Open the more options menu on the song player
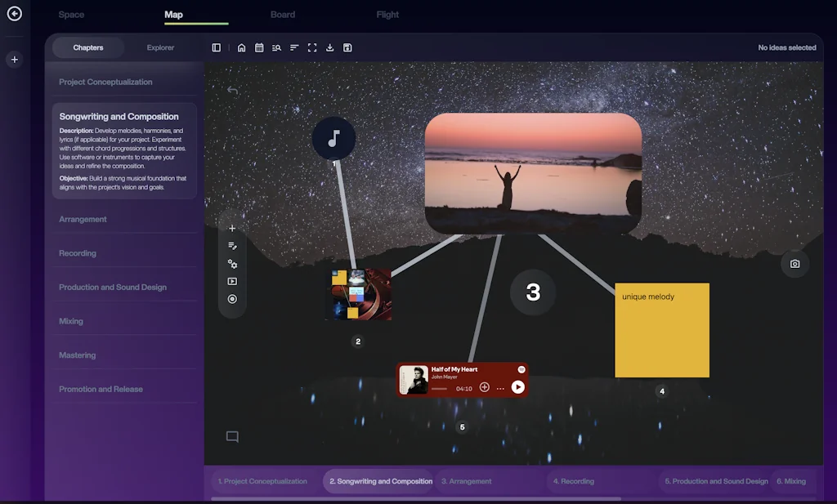Screen dimensions: 837x504 [x=500, y=388]
